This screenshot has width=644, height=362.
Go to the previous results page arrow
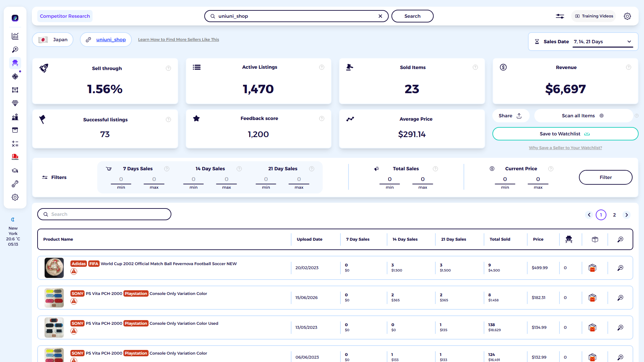[x=589, y=215]
